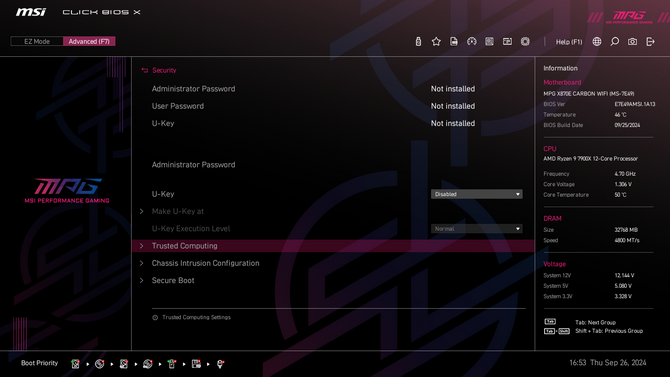
Task: Select U-Key Execution Level label
Action: pyautogui.click(x=191, y=229)
